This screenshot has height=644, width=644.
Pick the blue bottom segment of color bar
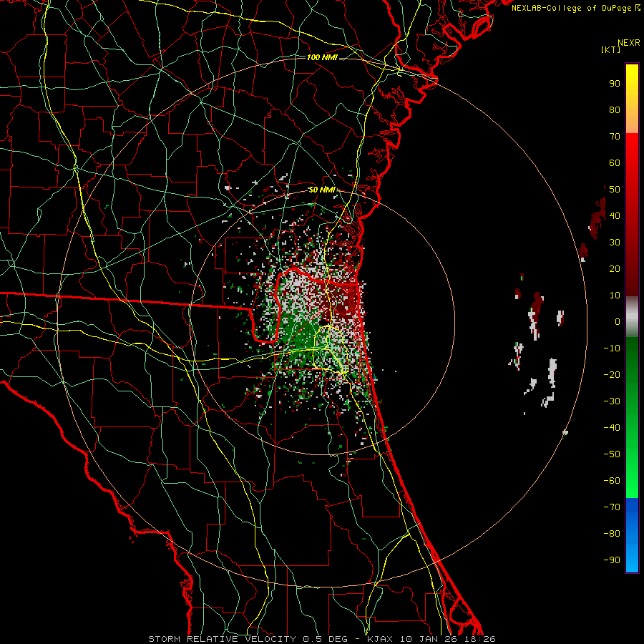(x=632, y=535)
